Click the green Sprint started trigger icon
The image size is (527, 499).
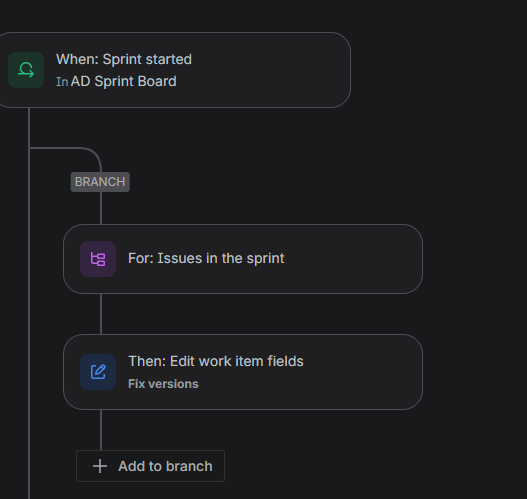pyautogui.click(x=26, y=70)
